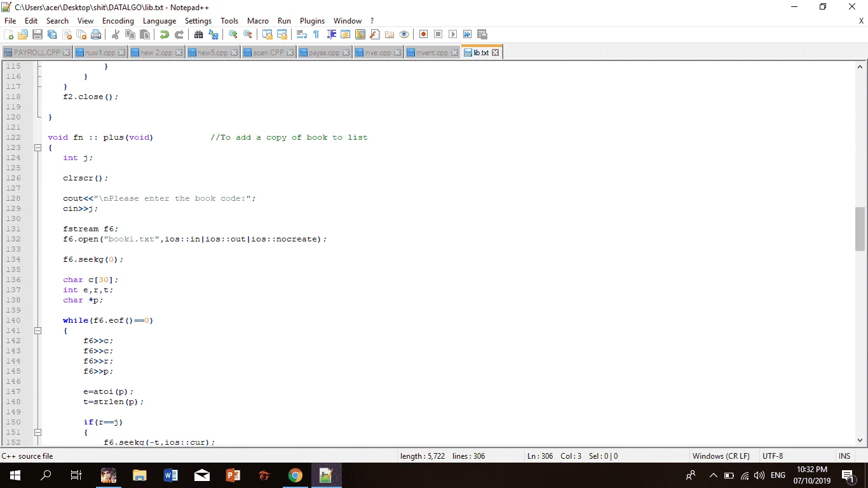868x488 pixels.
Task: Click the Open file toolbar icon
Action: (23, 34)
